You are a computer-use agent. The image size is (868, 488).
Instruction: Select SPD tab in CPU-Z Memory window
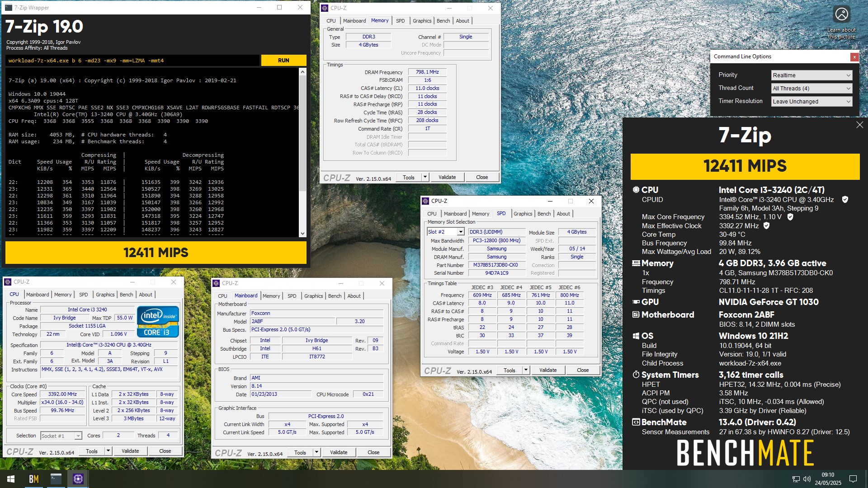[400, 21]
